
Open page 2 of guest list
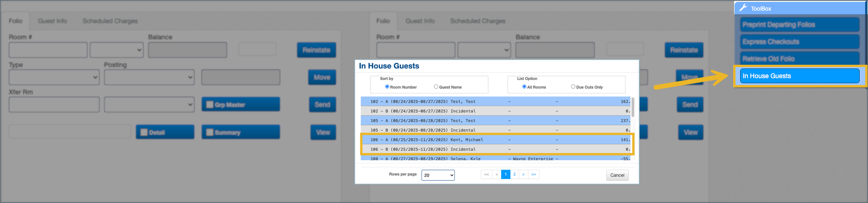point(514,174)
